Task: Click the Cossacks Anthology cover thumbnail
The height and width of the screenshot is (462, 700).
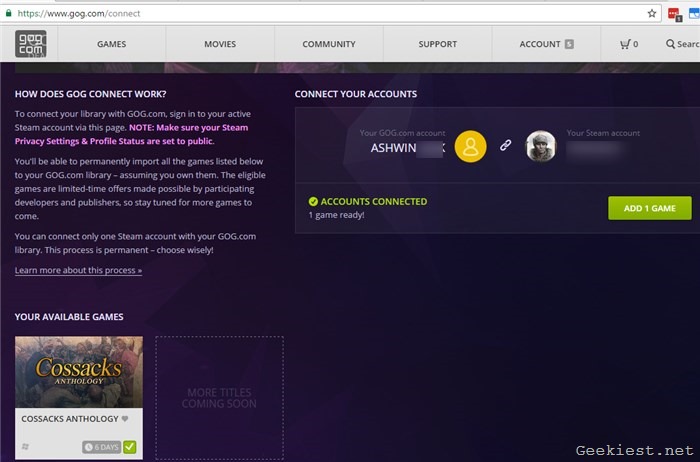Action: coord(79,371)
